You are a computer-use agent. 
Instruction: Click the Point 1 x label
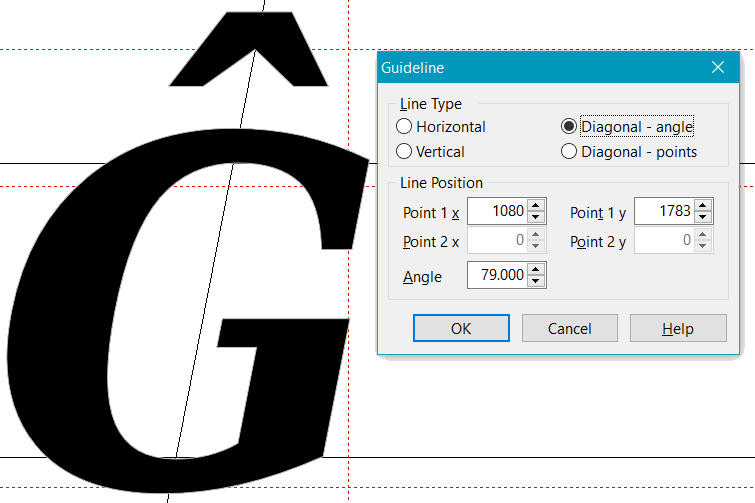431,213
